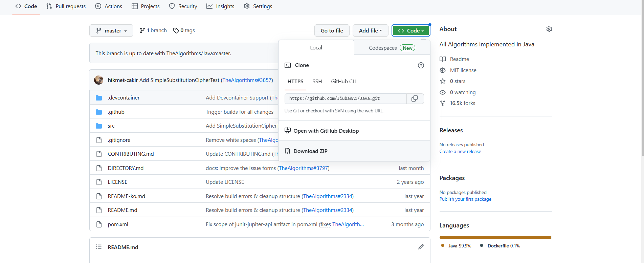Go to Pull requests tab
This screenshot has width=644, height=263.
point(66,6)
